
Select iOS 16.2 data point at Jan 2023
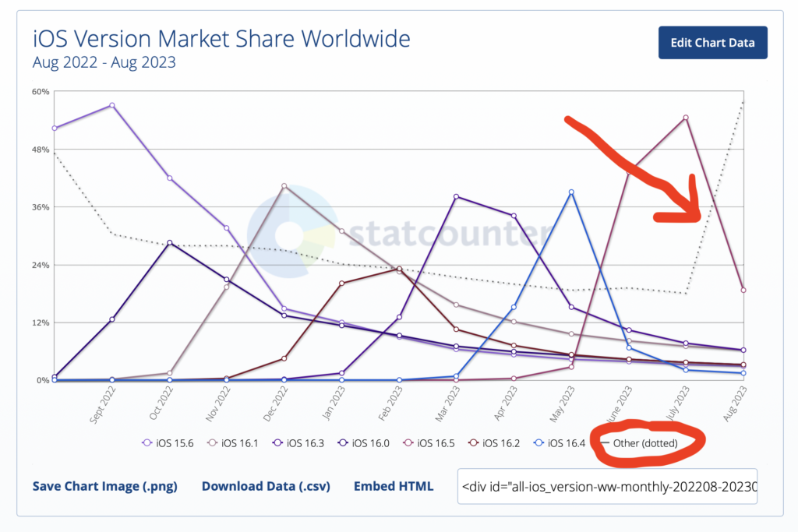click(x=341, y=284)
